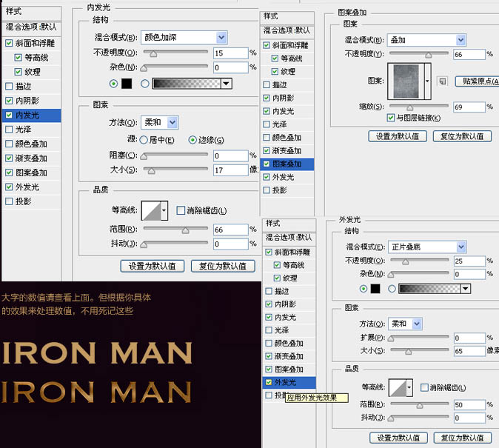
Task: Select 图案叠加 in the middle style list
Action: pos(287,164)
